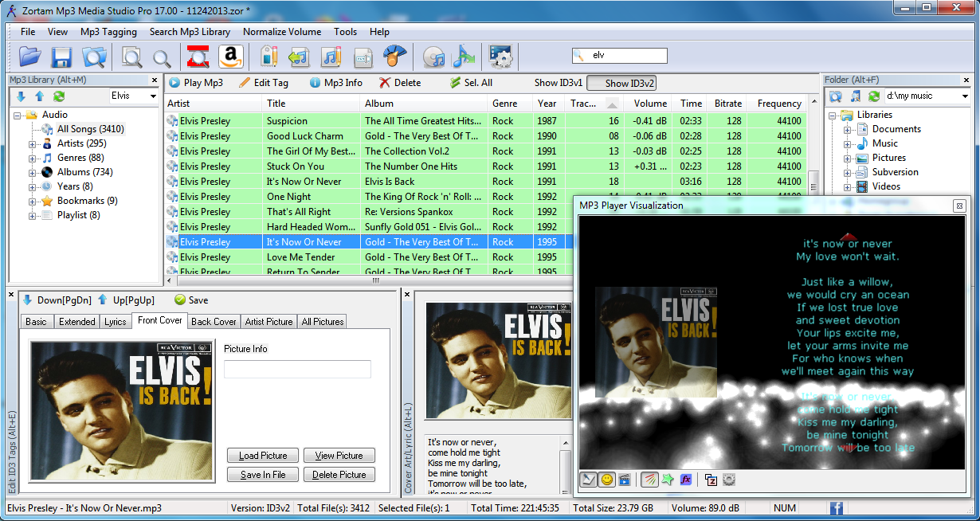Click the music note with green arrow icon
Image resolution: width=980 pixels, height=521 pixels.
tap(299, 57)
